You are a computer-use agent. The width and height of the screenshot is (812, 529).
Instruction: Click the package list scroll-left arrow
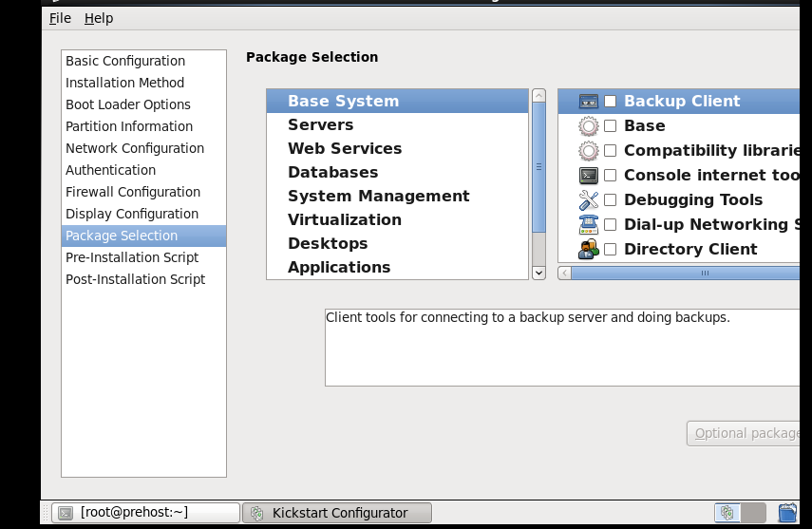(x=564, y=274)
